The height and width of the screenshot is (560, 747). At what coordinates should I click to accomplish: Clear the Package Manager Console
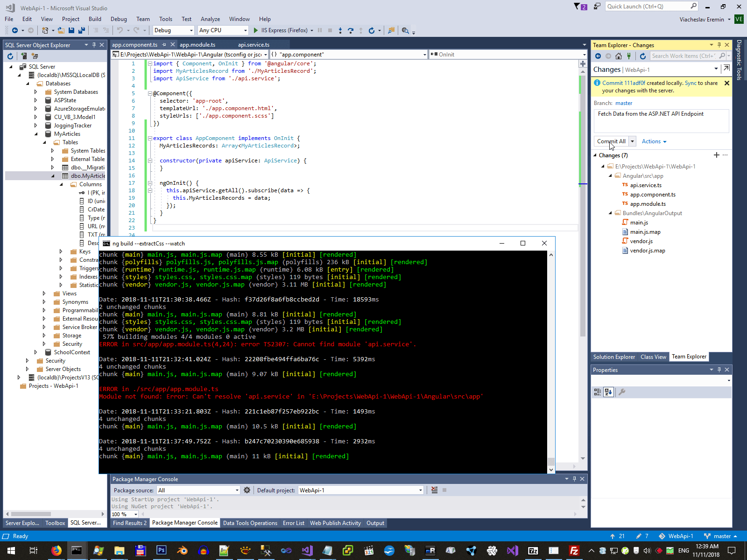[434, 490]
